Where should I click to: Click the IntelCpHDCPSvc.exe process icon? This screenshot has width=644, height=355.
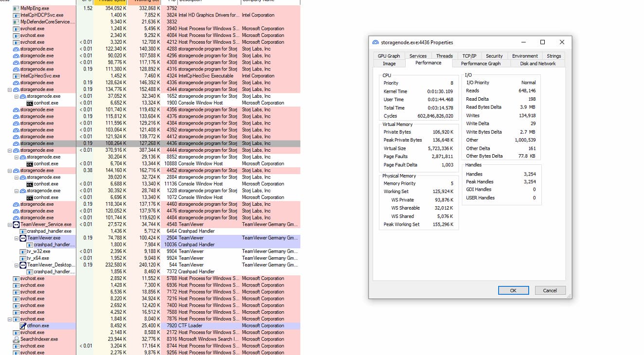(x=16, y=15)
